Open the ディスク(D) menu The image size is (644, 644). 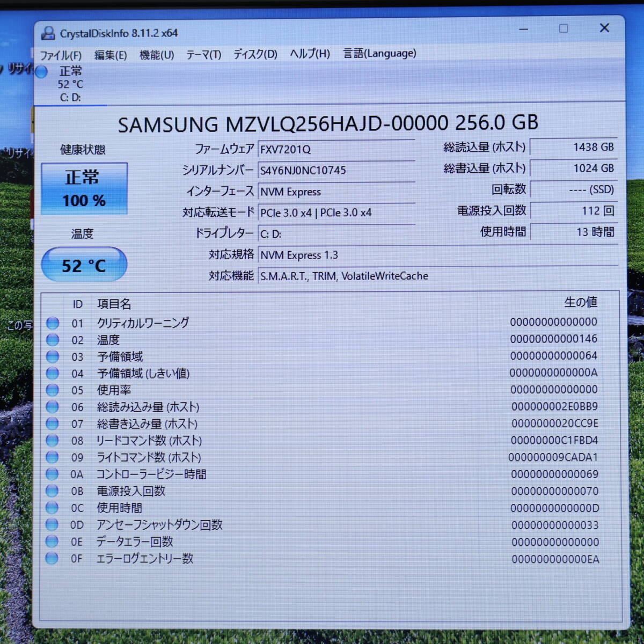point(255,54)
